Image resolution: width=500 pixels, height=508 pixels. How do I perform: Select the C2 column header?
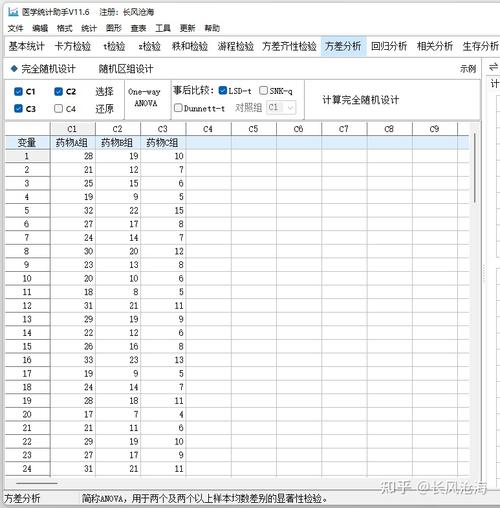pos(118,129)
